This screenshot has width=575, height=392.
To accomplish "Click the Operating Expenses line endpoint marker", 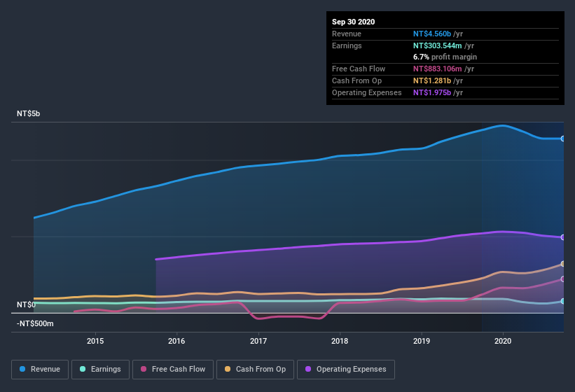I will click(562, 237).
